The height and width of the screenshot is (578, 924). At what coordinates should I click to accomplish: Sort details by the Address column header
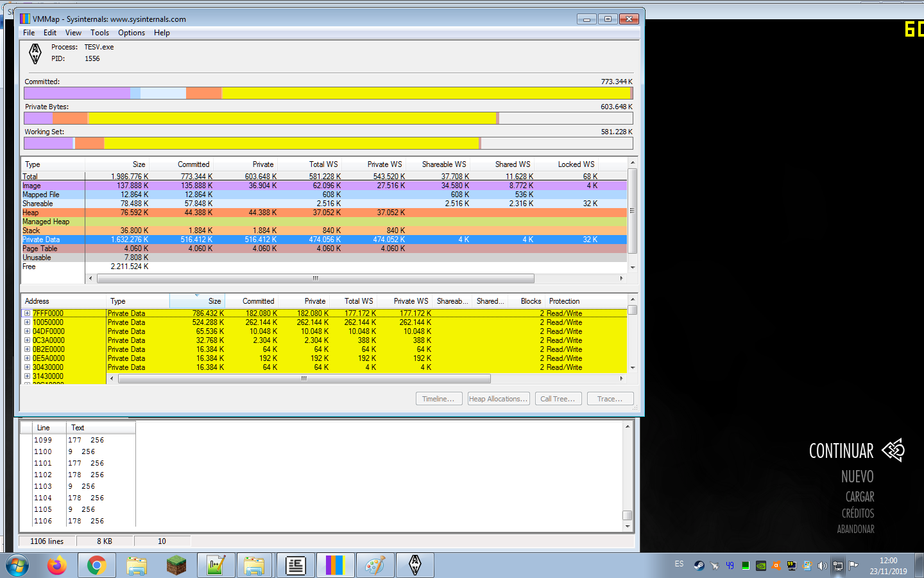pyautogui.click(x=64, y=301)
